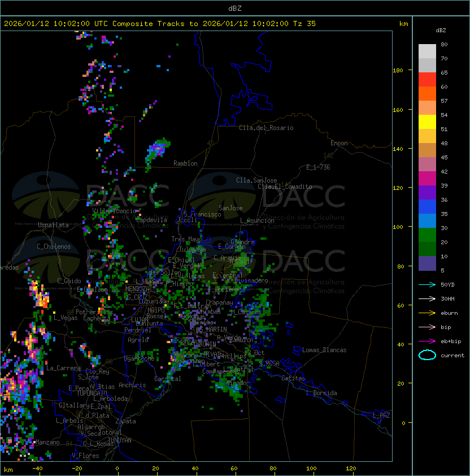
Task: Click the 'eburn' legend label
Action: (x=449, y=313)
